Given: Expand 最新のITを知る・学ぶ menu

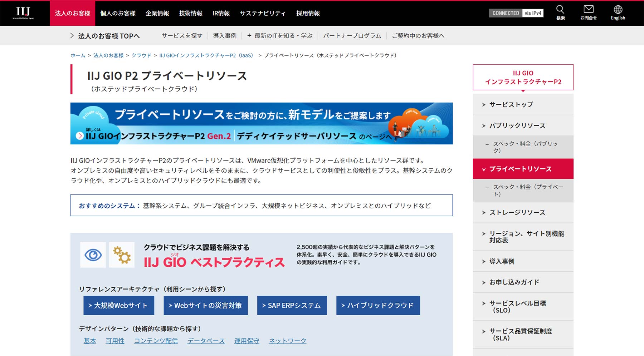Looking at the screenshot, I should click(280, 36).
